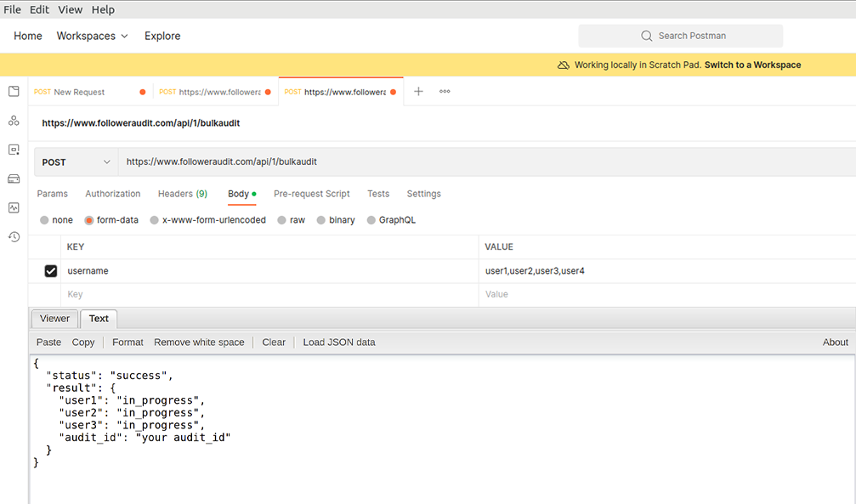856x504 pixels.
Task: Click the magnifier icon in Search Postman
Action: [646, 36]
